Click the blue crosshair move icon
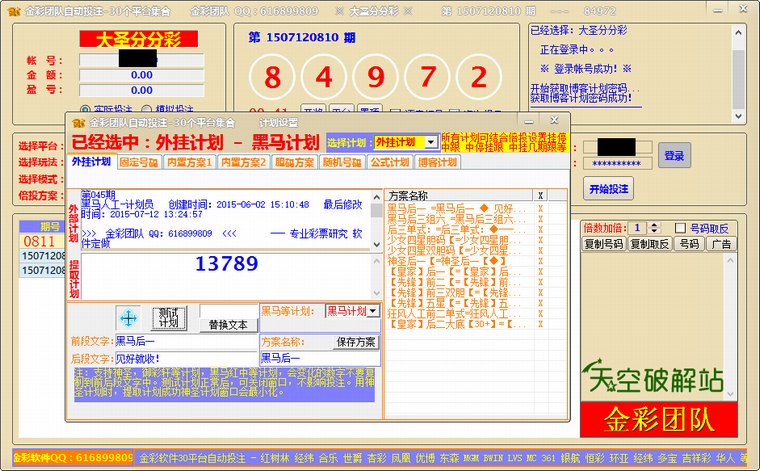This screenshot has height=471, width=760. (128, 318)
